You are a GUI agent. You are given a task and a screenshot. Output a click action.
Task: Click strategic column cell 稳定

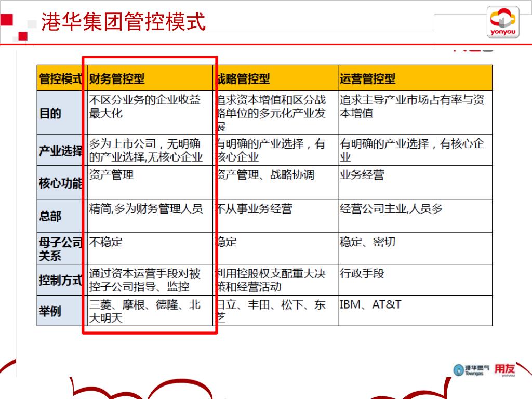275,249
